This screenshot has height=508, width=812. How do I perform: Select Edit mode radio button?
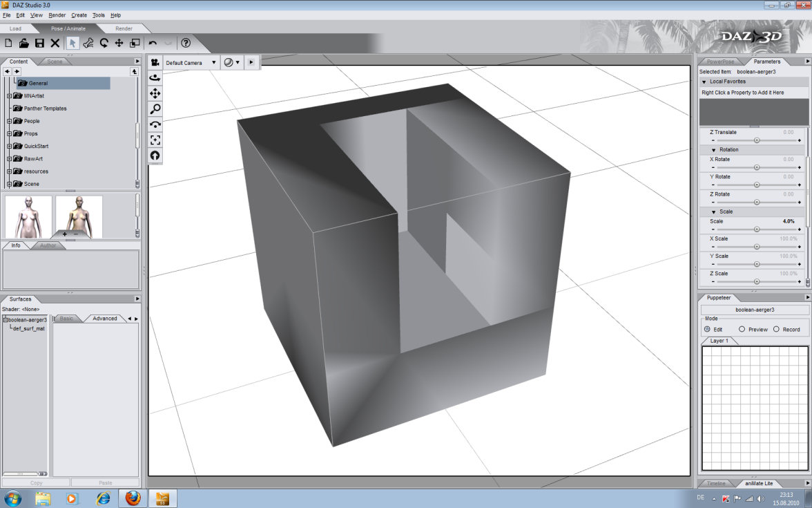pos(707,329)
